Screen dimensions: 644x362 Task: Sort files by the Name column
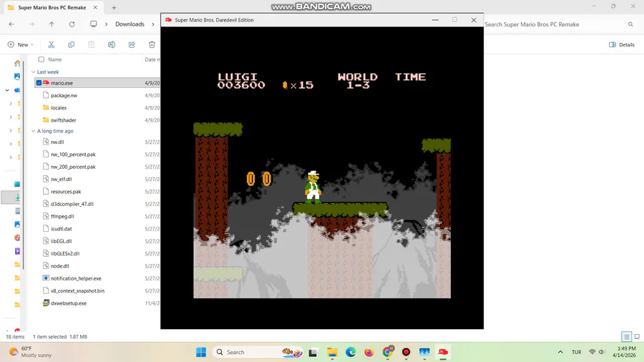[x=54, y=59]
